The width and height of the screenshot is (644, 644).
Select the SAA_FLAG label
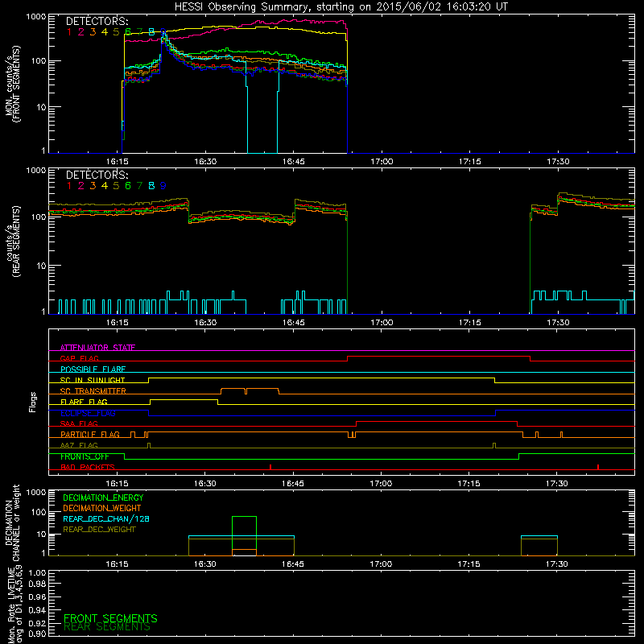coord(79,423)
